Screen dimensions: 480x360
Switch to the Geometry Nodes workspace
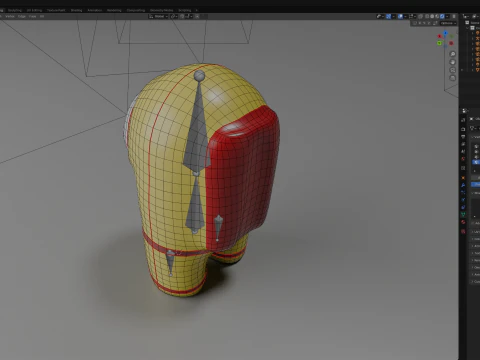point(161,10)
